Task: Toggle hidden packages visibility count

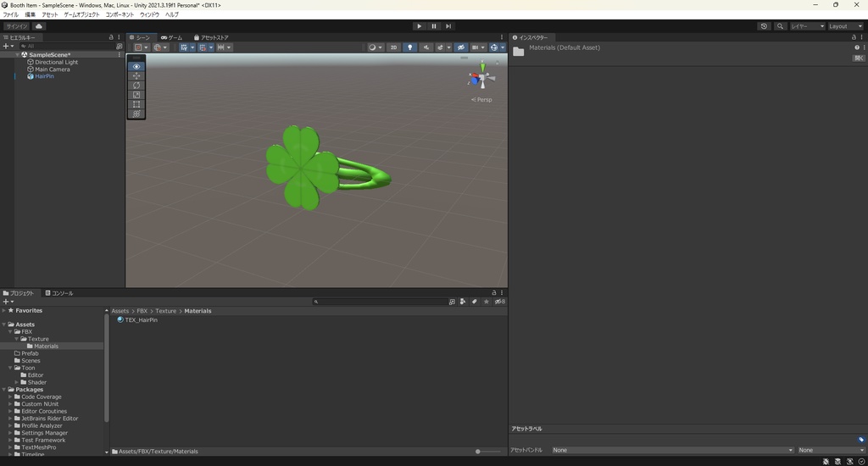Action: (500, 302)
